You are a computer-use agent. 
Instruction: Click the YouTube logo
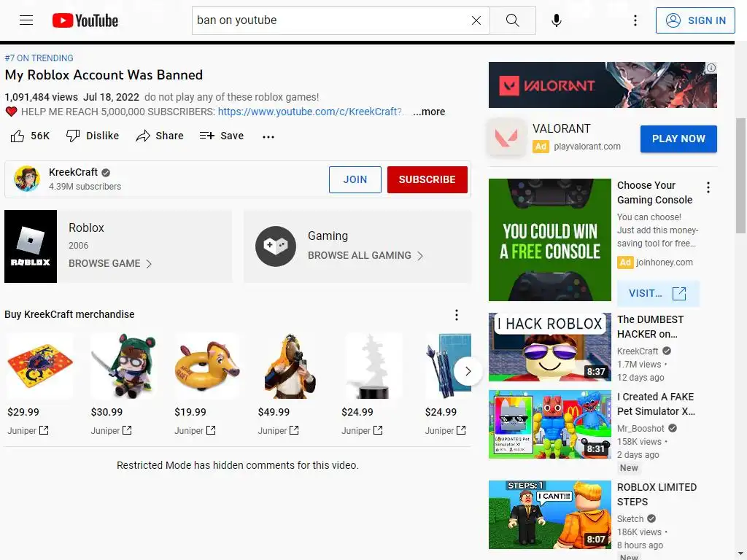[x=85, y=20]
